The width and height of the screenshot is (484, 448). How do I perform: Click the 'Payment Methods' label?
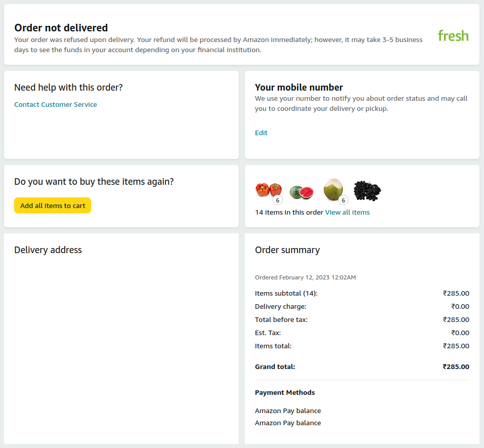[285, 393]
